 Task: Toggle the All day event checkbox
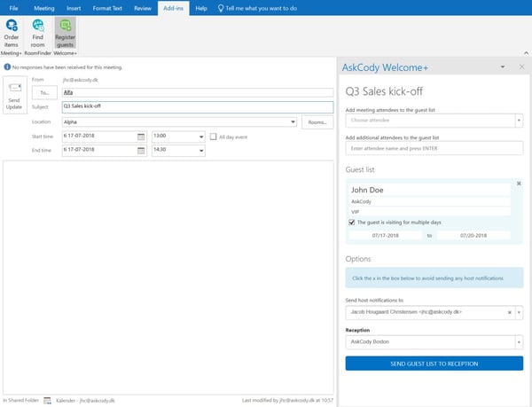point(213,137)
